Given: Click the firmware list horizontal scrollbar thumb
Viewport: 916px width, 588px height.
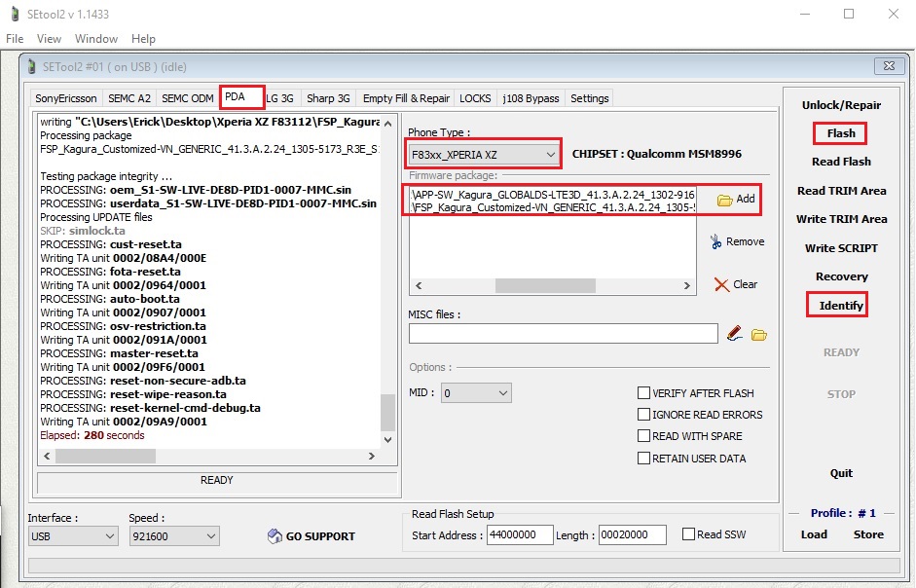Looking at the screenshot, I should [x=545, y=285].
